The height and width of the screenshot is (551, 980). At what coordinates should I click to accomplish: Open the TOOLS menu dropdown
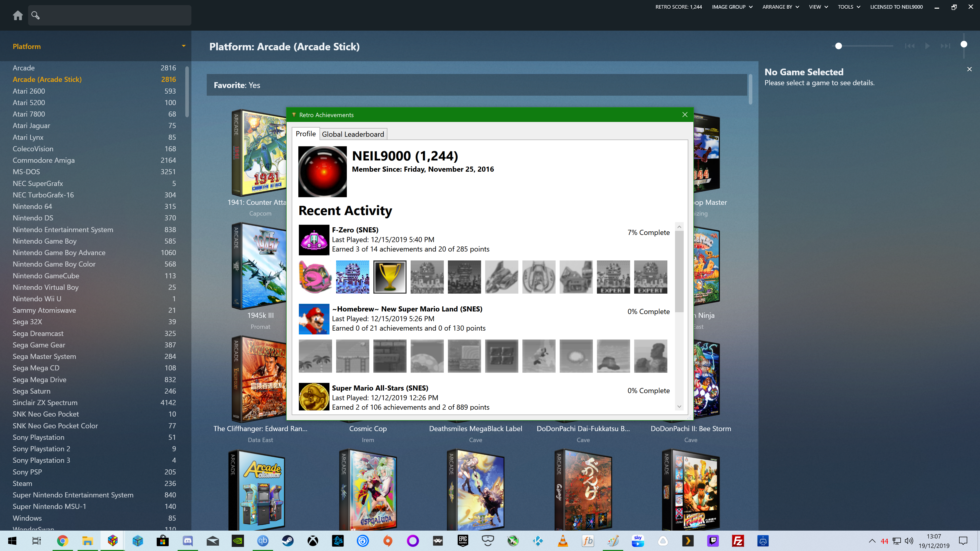tap(849, 7)
